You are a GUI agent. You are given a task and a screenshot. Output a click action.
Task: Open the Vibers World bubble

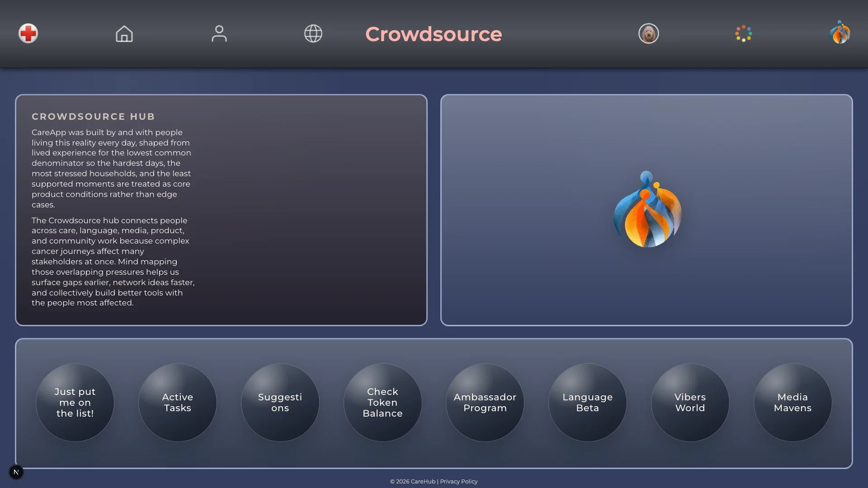(690, 403)
